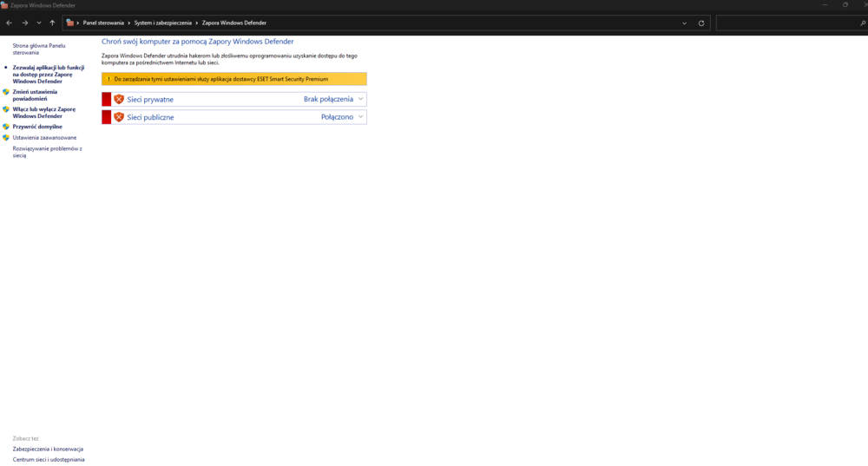Click red shield icon next to Sieci prywatne
This screenshot has height=466, width=868.
[x=118, y=99]
